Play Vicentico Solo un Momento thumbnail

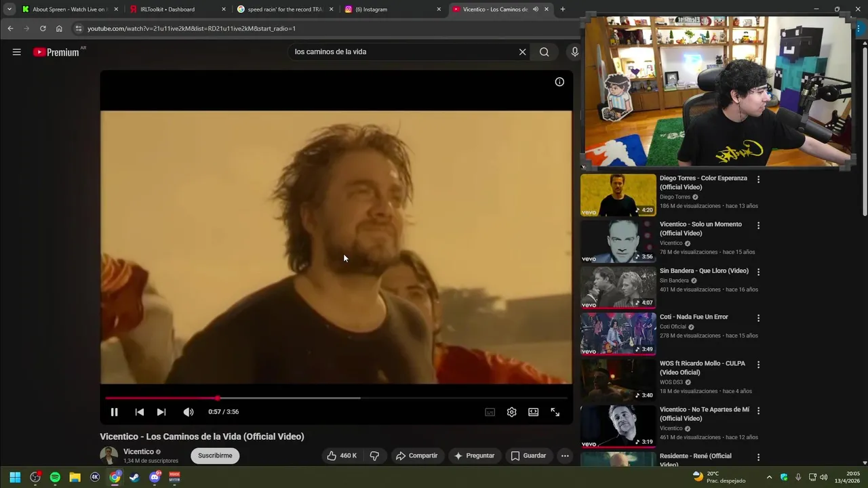[618, 241]
